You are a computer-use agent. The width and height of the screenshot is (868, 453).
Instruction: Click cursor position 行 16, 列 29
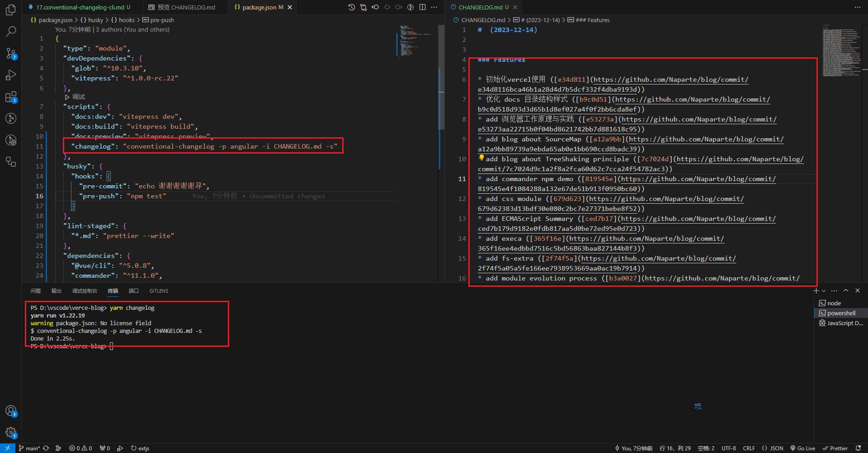pos(675,448)
